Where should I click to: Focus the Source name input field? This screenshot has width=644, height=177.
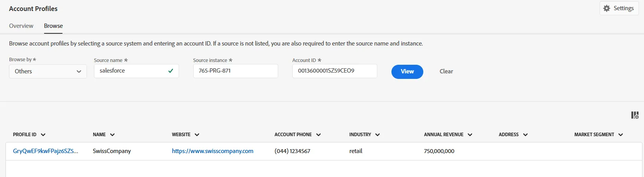[137, 71]
